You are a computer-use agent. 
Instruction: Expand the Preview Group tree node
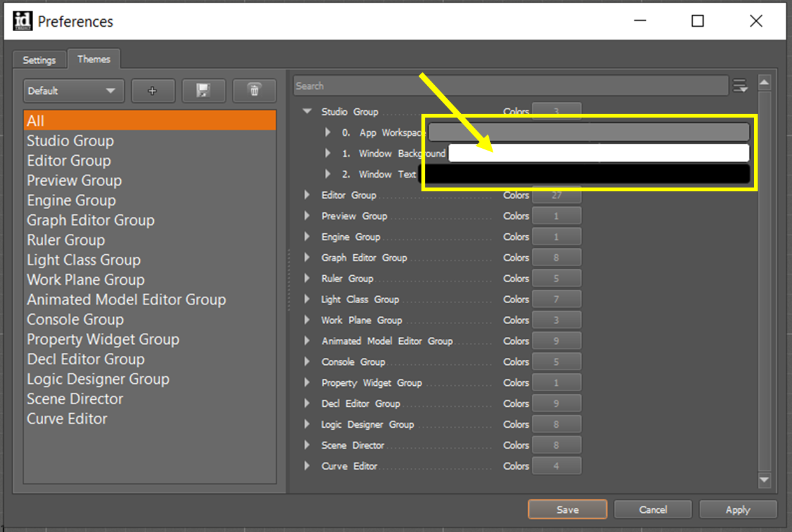click(x=307, y=216)
